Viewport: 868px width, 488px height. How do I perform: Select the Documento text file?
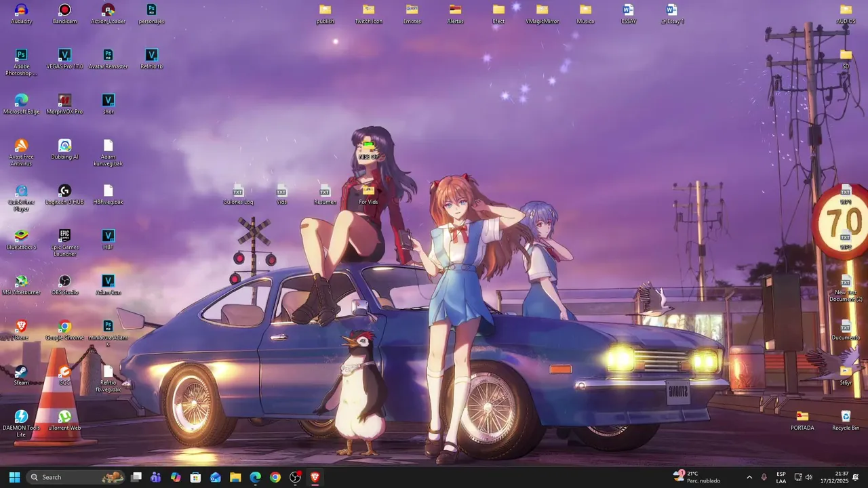pos(846,330)
